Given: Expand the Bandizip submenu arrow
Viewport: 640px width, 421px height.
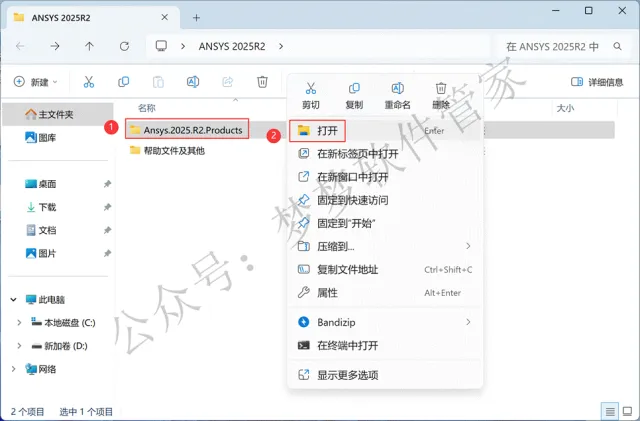Looking at the screenshot, I should click(x=468, y=322).
